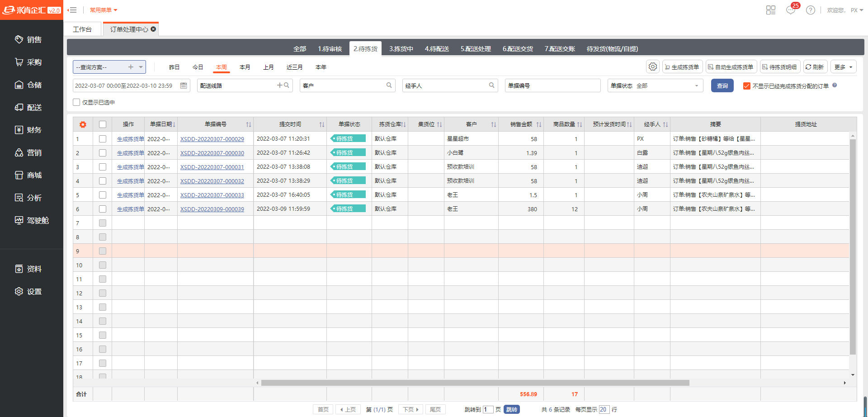The width and height of the screenshot is (868, 417).
Task: Click search icon in 客户 field
Action: 389,85
